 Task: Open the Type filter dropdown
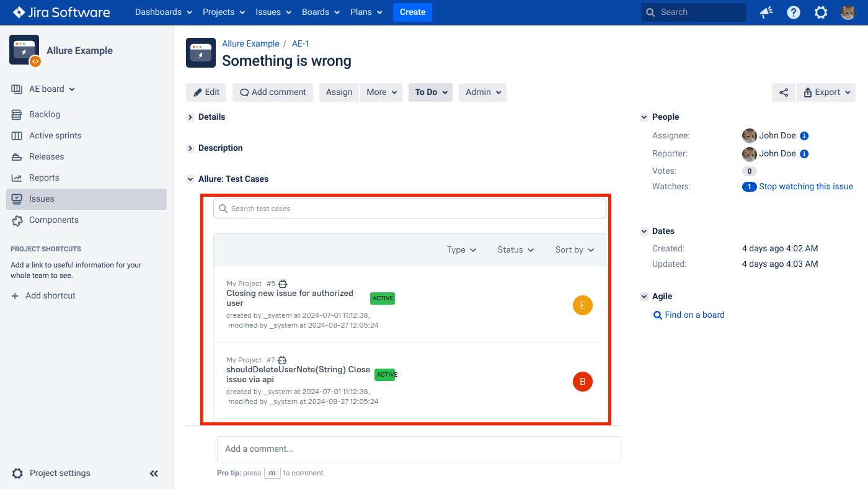coord(462,250)
